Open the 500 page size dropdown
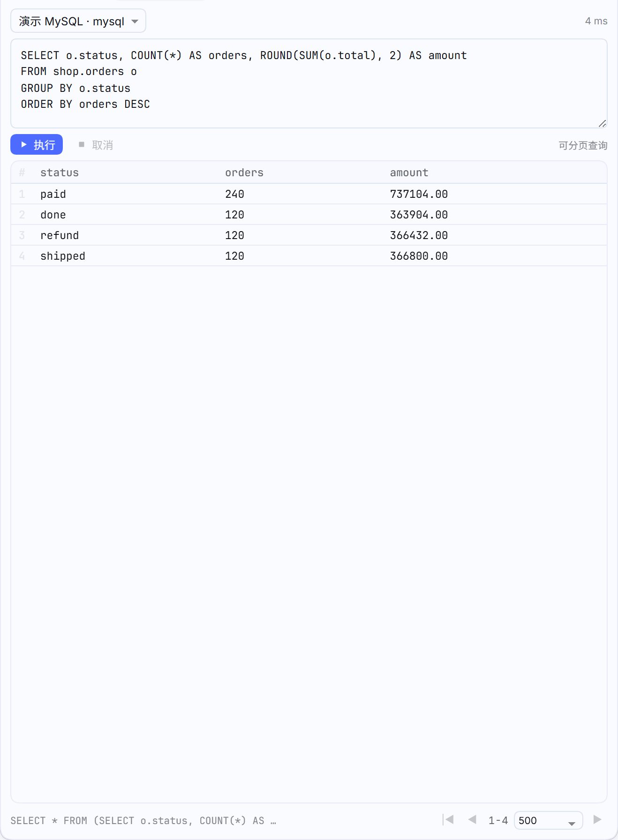 (x=548, y=820)
